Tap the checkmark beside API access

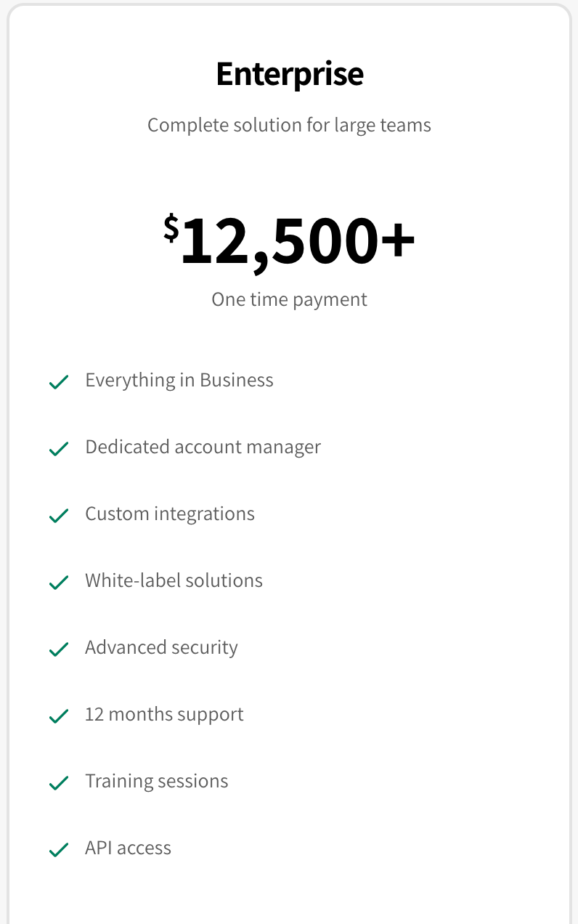click(x=59, y=850)
